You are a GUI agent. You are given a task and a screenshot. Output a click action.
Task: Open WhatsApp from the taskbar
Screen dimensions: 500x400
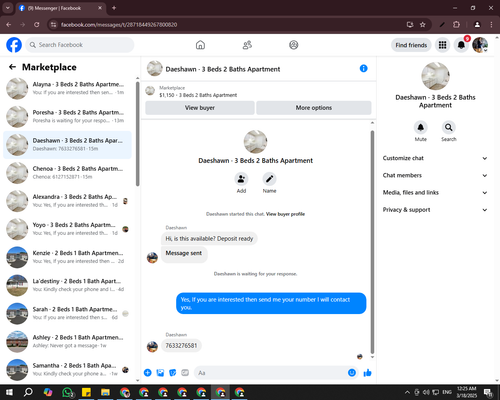point(68,392)
